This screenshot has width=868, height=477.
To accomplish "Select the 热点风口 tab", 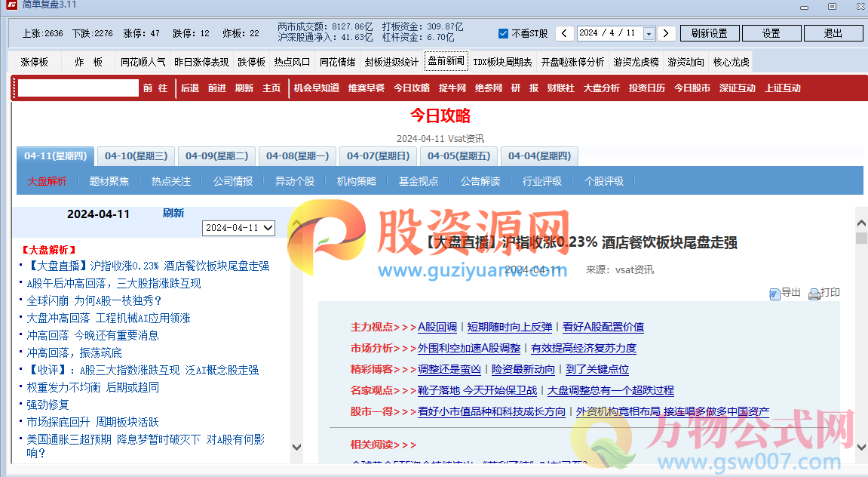I will pos(292,62).
